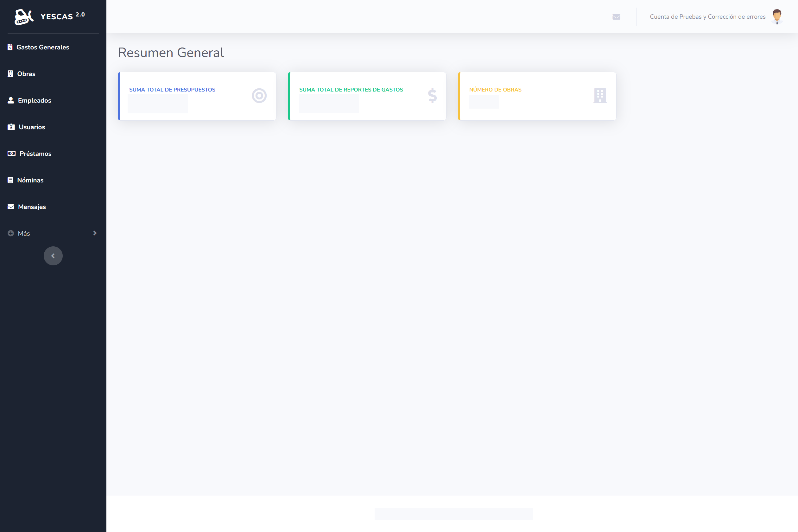Click the Número de Obras label
The height and width of the screenshot is (532, 798).
(x=495, y=90)
